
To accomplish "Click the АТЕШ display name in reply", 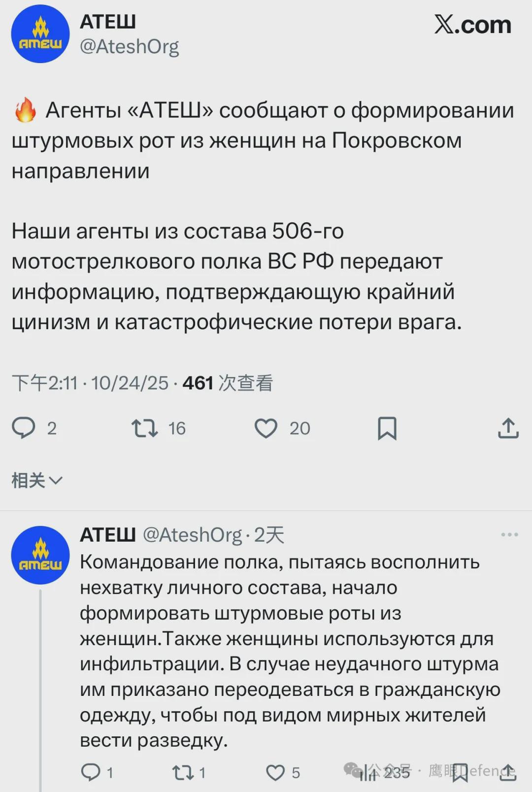I will 107,535.
